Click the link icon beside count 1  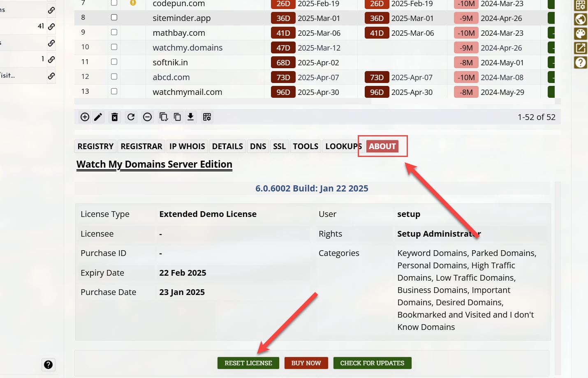pyautogui.click(x=51, y=59)
